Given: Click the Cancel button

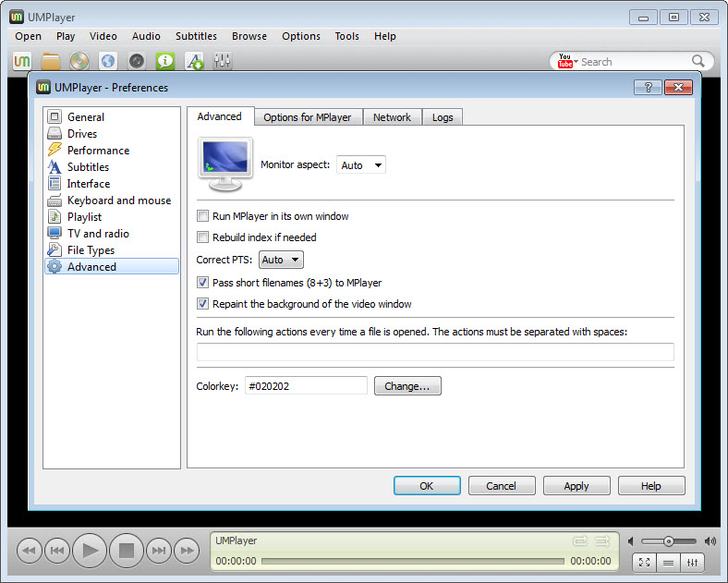Looking at the screenshot, I should coord(502,486).
